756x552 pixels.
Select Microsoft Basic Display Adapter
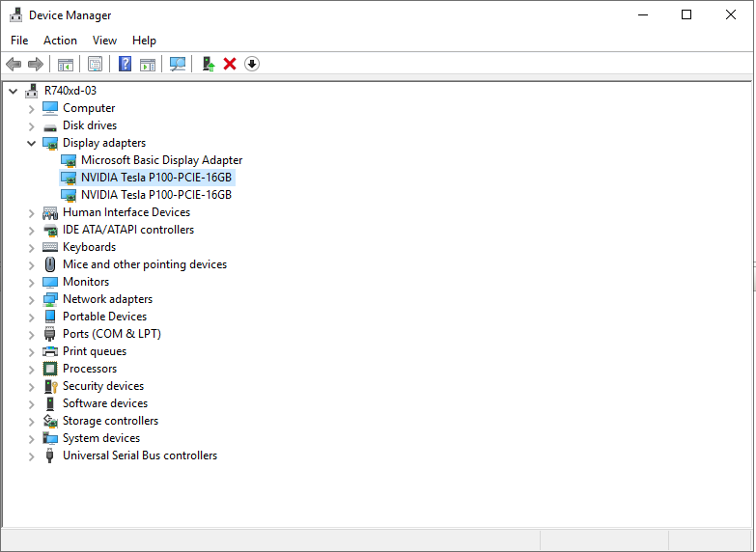(x=161, y=160)
